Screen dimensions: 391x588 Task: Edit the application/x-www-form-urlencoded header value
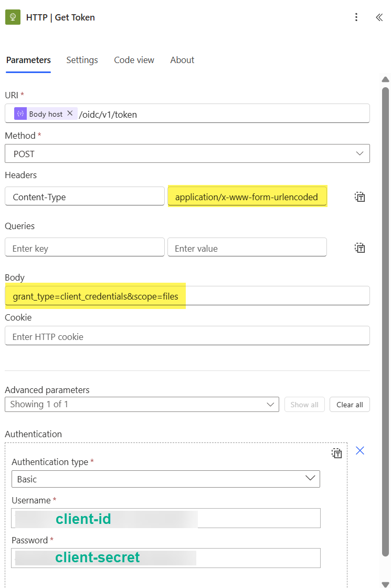(x=247, y=197)
